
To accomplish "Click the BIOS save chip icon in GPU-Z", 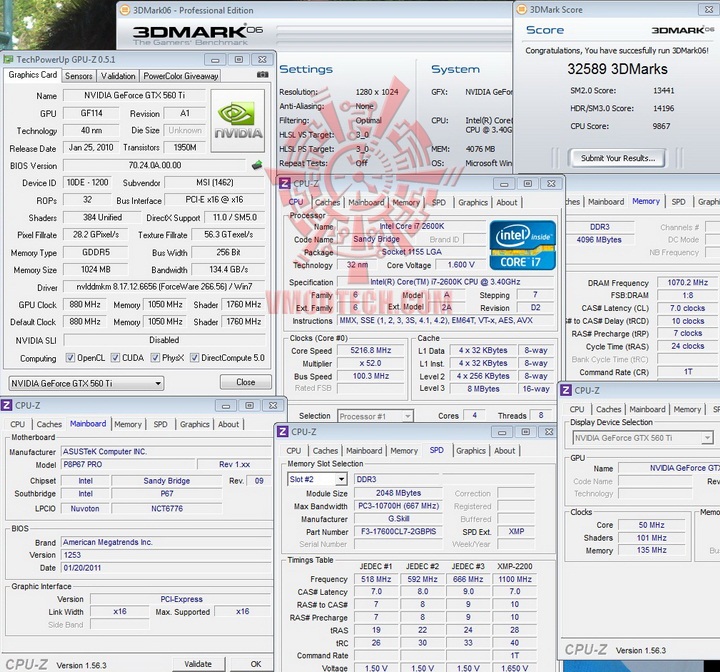I will point(257,165).
